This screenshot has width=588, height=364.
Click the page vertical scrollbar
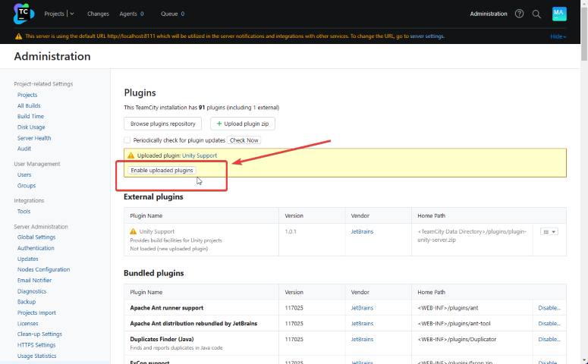click(583, 190)
